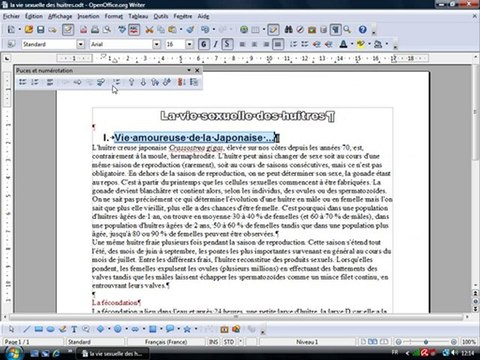This screenshot has height=360, width=480.
Task: Open the Navigator compass icon
Action: [x=300, y=30]
